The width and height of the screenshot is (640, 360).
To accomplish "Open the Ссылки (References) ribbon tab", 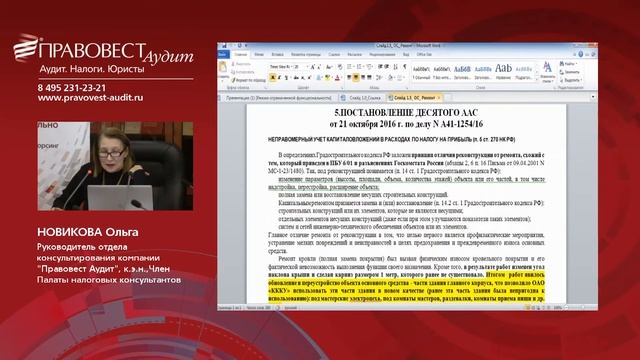I will [x=334, y=54].
